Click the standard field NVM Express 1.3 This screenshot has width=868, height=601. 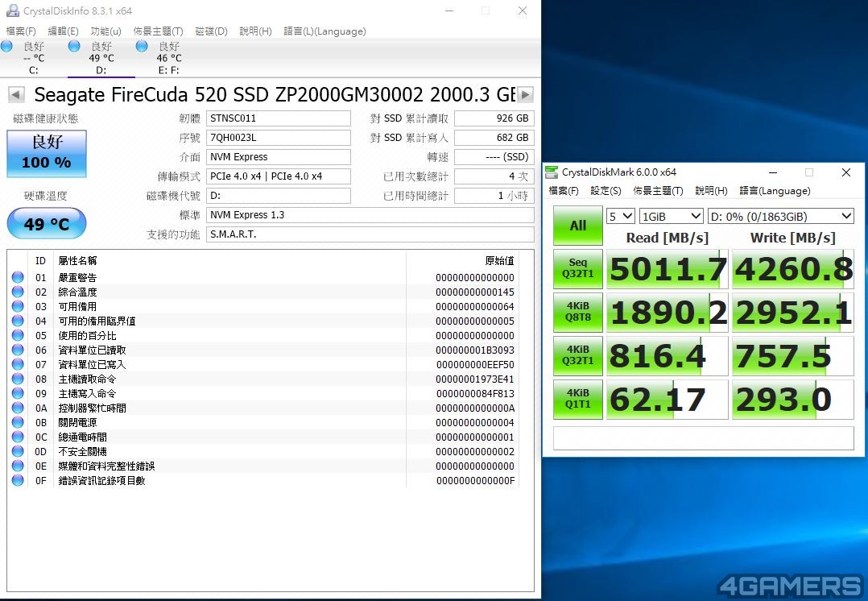point(370,215)
